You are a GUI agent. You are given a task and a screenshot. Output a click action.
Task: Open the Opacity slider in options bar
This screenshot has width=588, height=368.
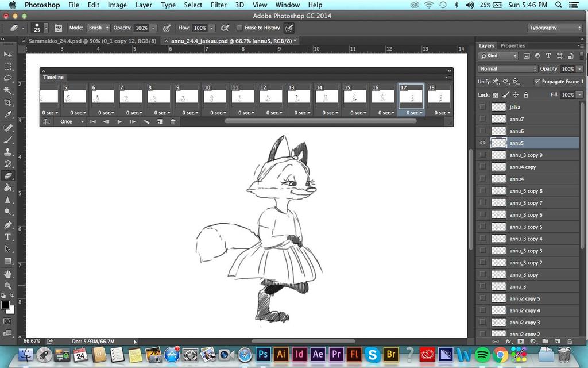[x=153, y=28]
